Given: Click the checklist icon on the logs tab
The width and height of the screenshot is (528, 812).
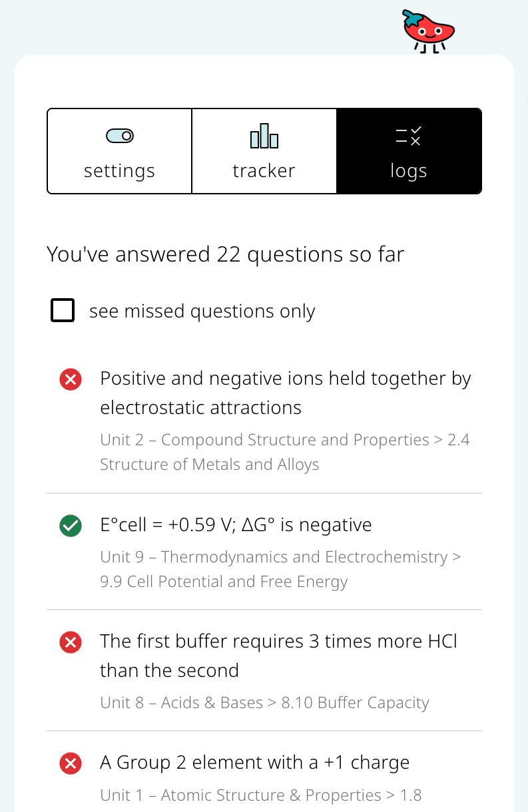Looking at the screenshot, I should click(409, 135).
